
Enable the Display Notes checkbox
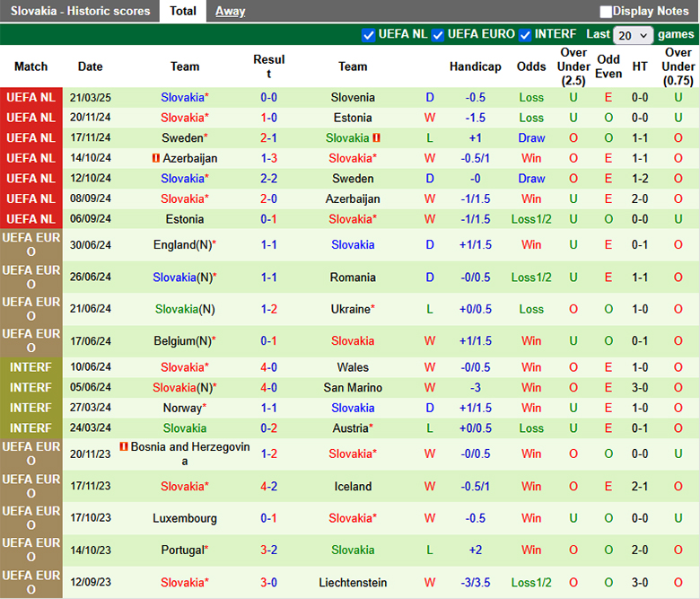coord(606,12)
